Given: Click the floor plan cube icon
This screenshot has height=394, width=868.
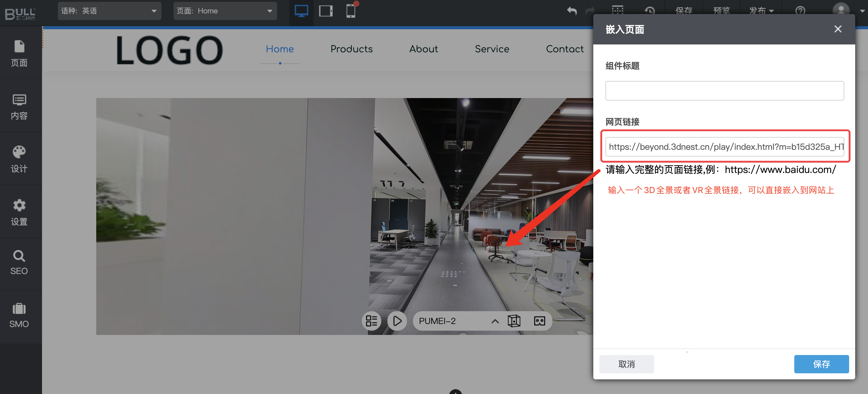Looking at the screenshot, I should point(514,321).
